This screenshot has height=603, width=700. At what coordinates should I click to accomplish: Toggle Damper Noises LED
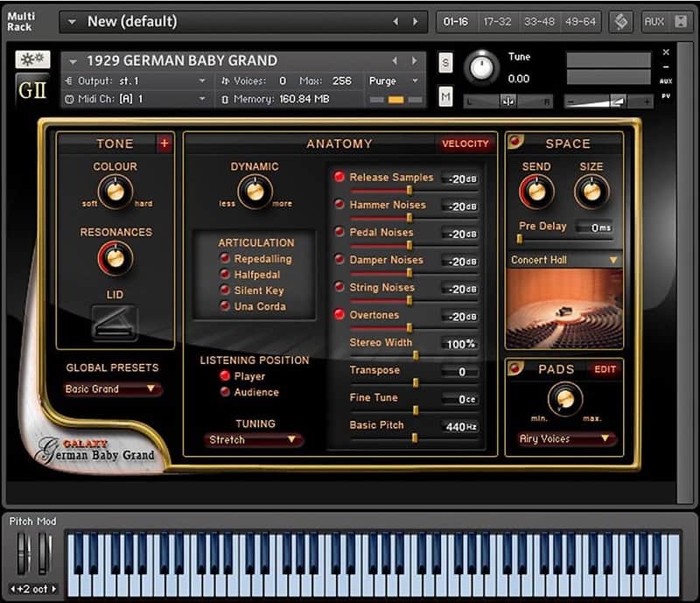pyautogui.click(x=339, y=259)
